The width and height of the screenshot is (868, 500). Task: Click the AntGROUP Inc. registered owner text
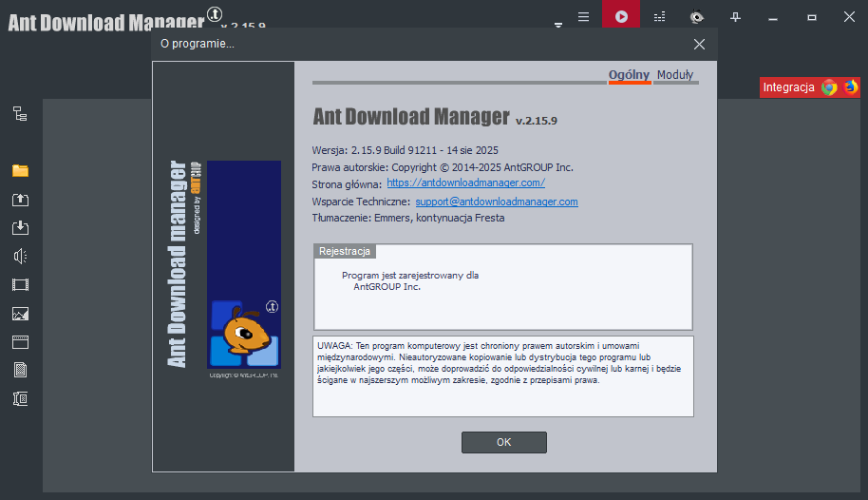pyautogui.click(x=387, y=287)
